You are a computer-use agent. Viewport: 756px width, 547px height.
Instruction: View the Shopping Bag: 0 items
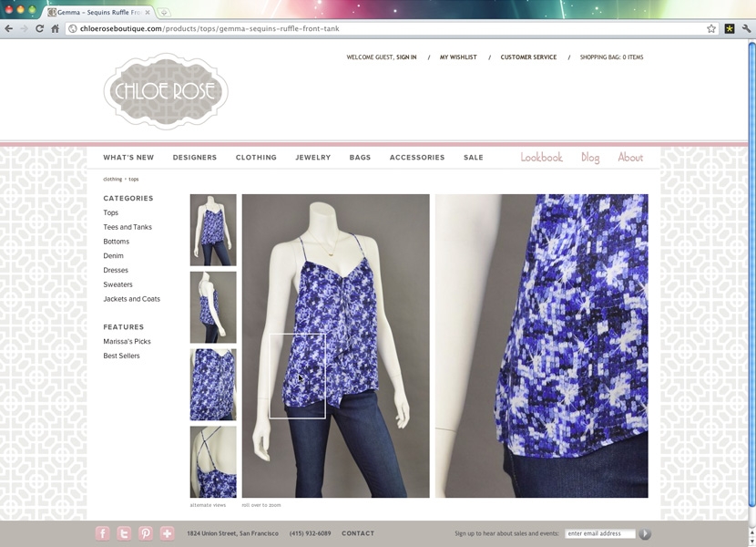(x=611, y=57)
